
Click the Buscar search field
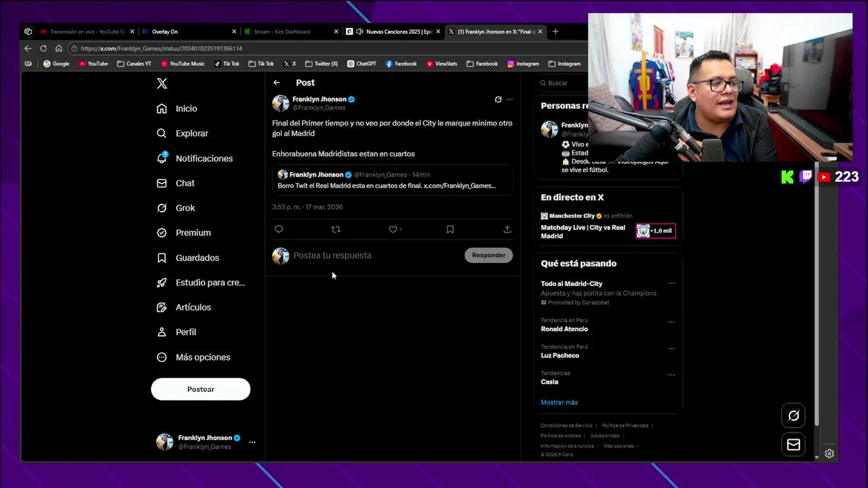pos(563,83)
